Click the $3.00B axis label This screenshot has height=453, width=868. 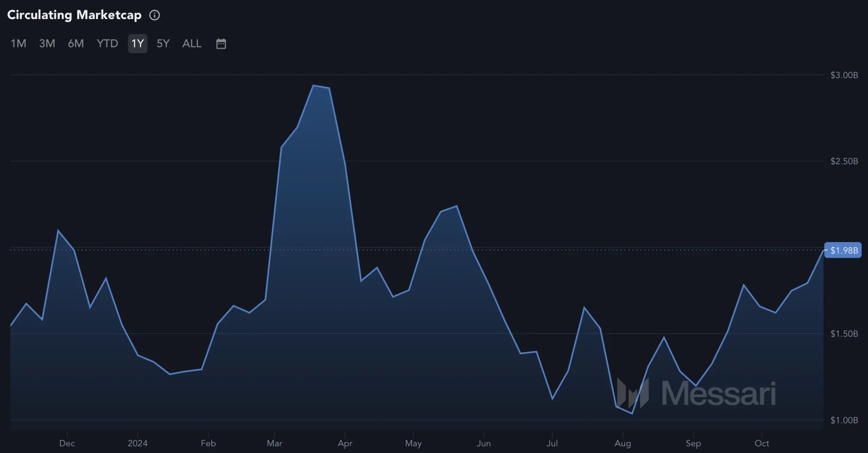[844, 75]
